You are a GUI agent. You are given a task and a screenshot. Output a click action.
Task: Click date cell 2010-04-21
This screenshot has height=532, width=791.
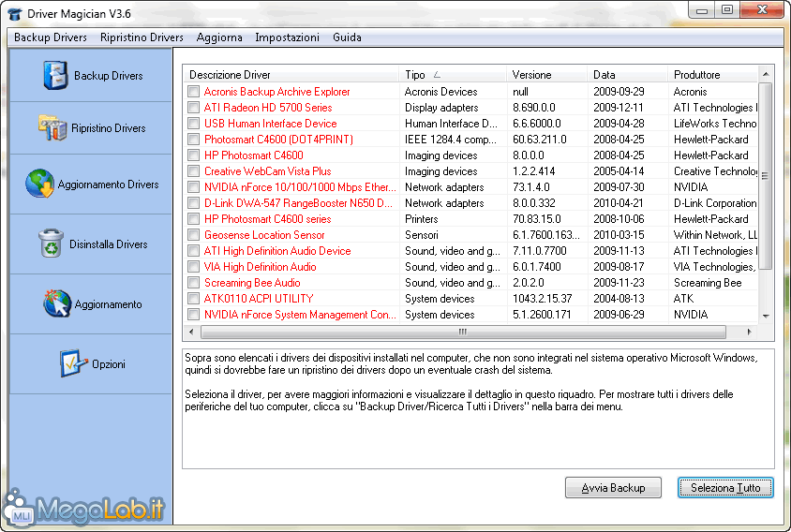(619, 203)
